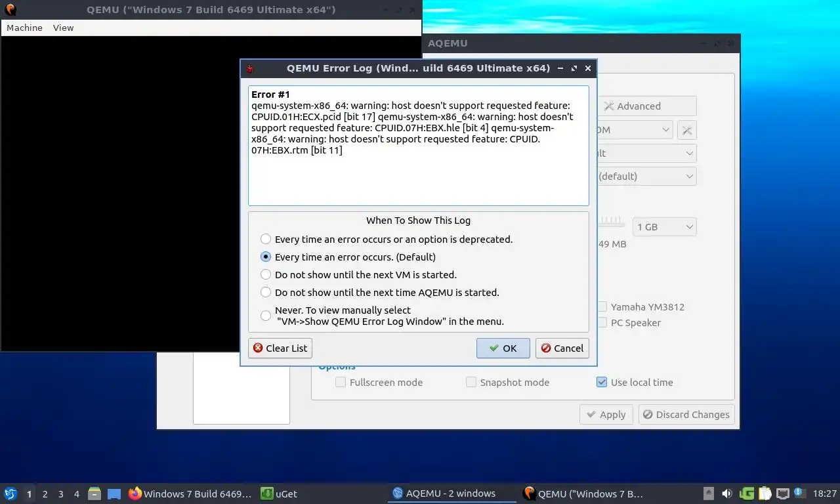Viewport: 840px width, 504px height.
Task: Open the clipboard manager tray icon
Action: tap(765, 493)
